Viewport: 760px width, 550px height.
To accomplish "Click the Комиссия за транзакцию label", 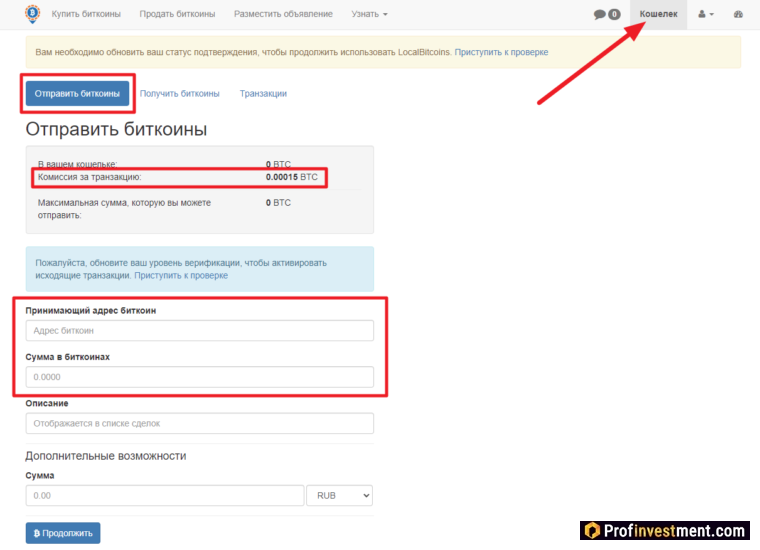I will pos(90,177).
